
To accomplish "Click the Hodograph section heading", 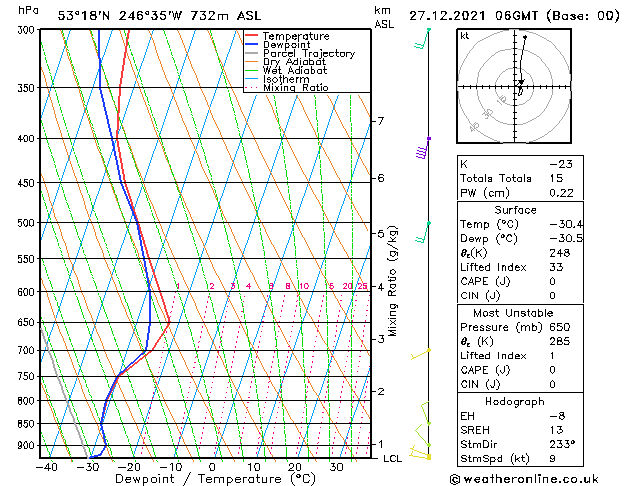I will click(x=515, y=402).
